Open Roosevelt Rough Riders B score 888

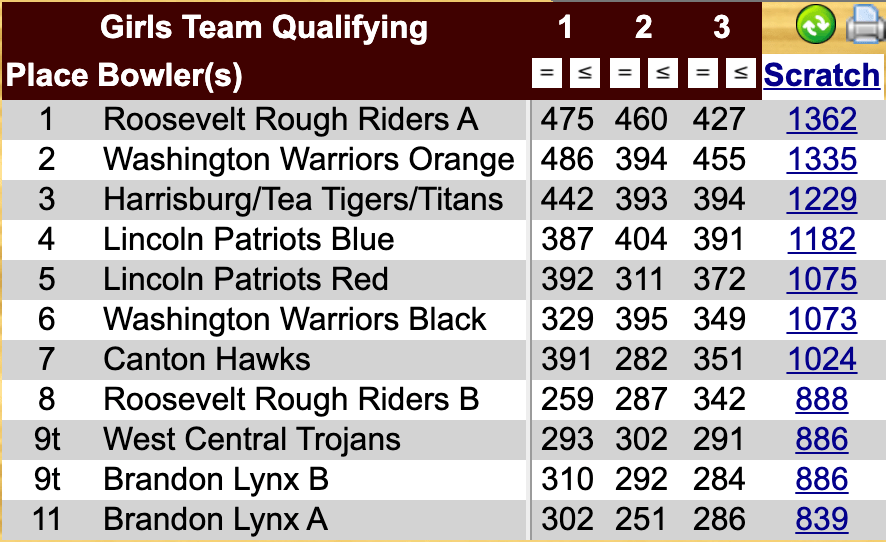tap(821, 400)
